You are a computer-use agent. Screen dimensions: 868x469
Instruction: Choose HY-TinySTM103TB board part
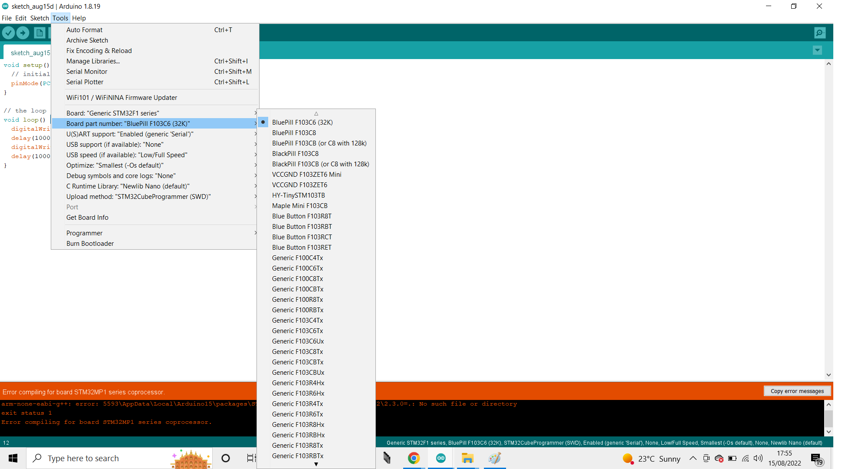coord(316,195)
